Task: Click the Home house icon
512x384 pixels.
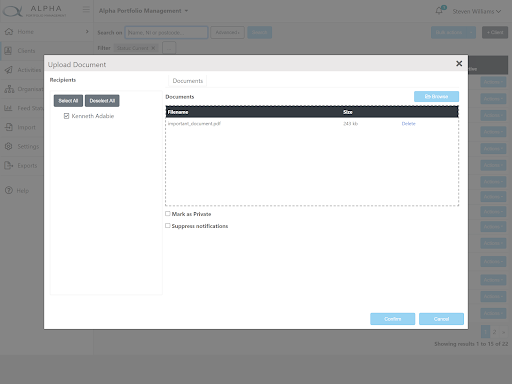Action: tap(9, 32)
